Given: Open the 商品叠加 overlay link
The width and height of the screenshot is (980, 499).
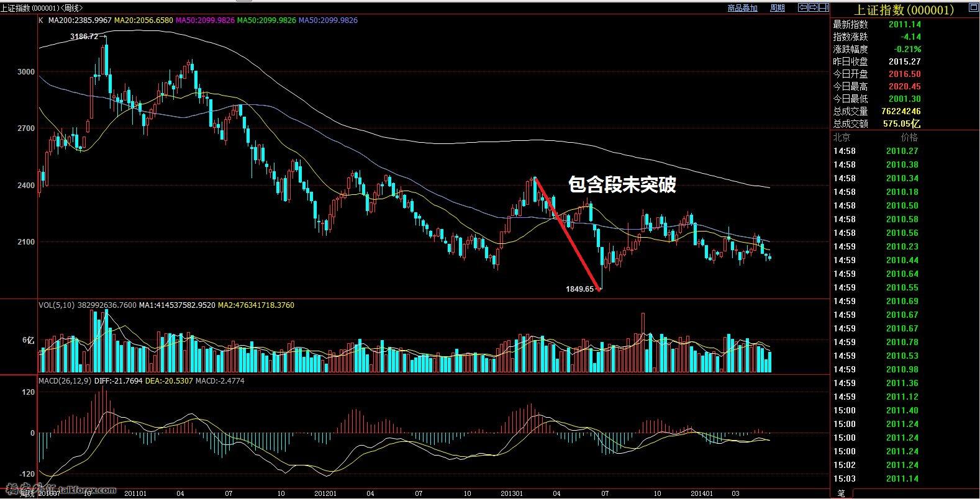Looking at the screenshot, I should click(743, 8).
